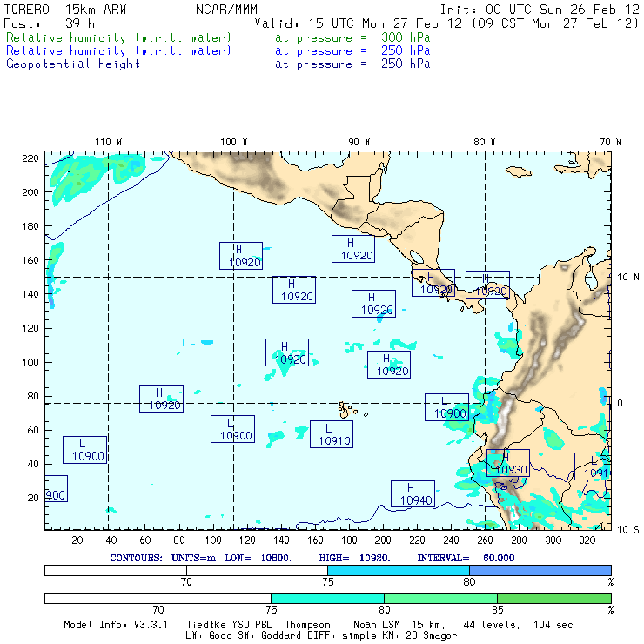Click the '80 W' longitude label
Screen dimensions: 644x644
[485, 142]
